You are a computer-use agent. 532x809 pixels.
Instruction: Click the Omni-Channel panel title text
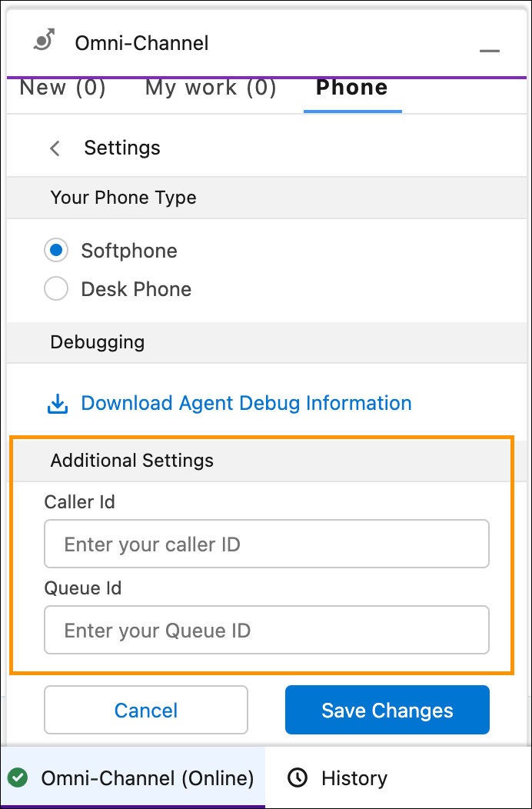(142, 43)
